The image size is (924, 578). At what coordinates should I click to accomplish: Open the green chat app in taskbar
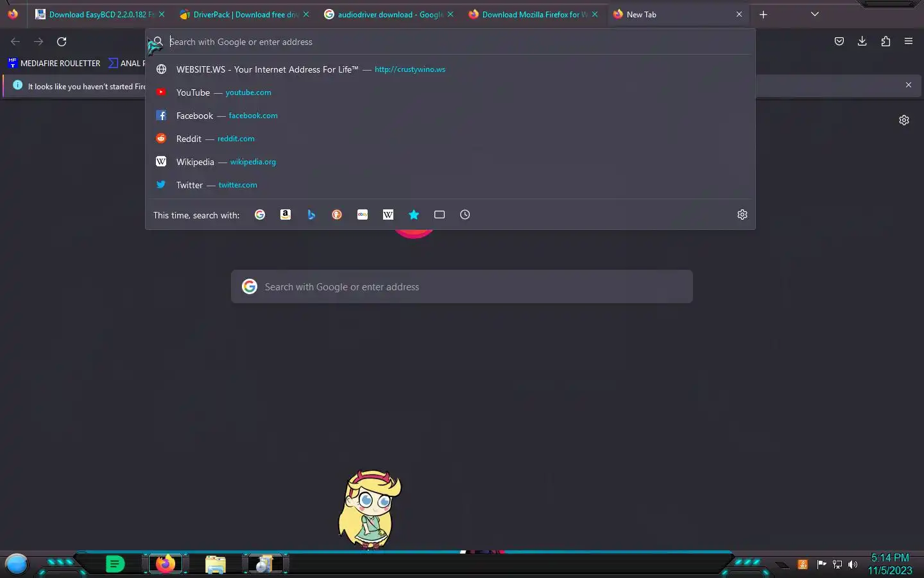tap(115, 564)
